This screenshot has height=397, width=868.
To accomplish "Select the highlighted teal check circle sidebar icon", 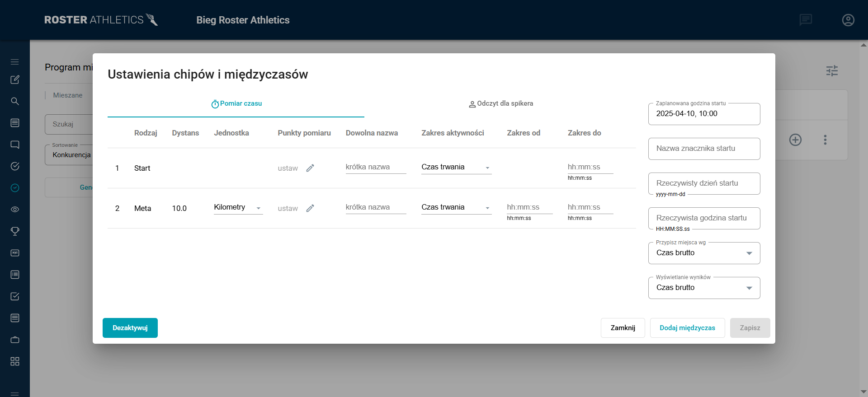I will pos(15,188).
